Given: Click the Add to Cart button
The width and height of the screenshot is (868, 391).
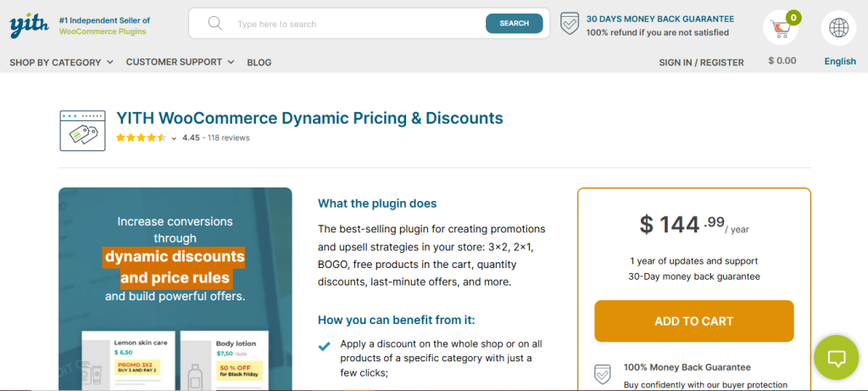Looking at the screenshot, I should tap(694, 321).
